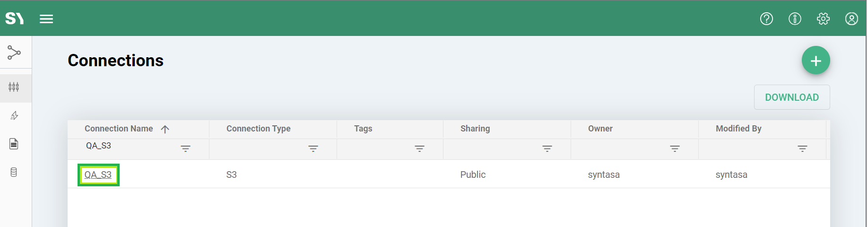Click the info icon in header
Screen dimensions: 868x227
click(x=795, y=19)
